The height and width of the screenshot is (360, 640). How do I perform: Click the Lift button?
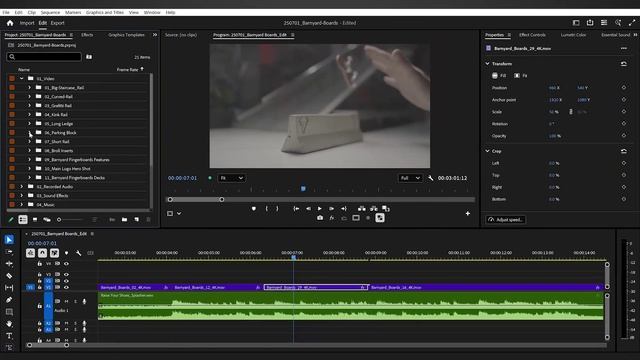point(362,209)
